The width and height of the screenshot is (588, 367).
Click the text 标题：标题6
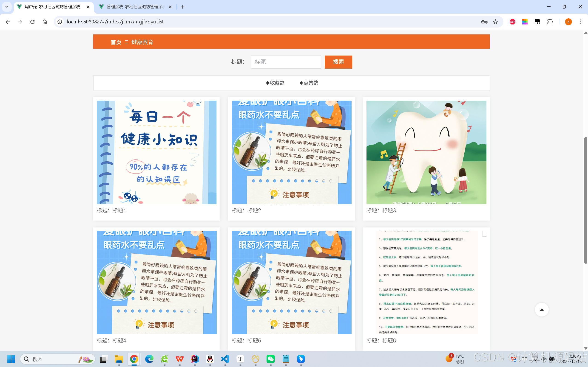point(381,341)
